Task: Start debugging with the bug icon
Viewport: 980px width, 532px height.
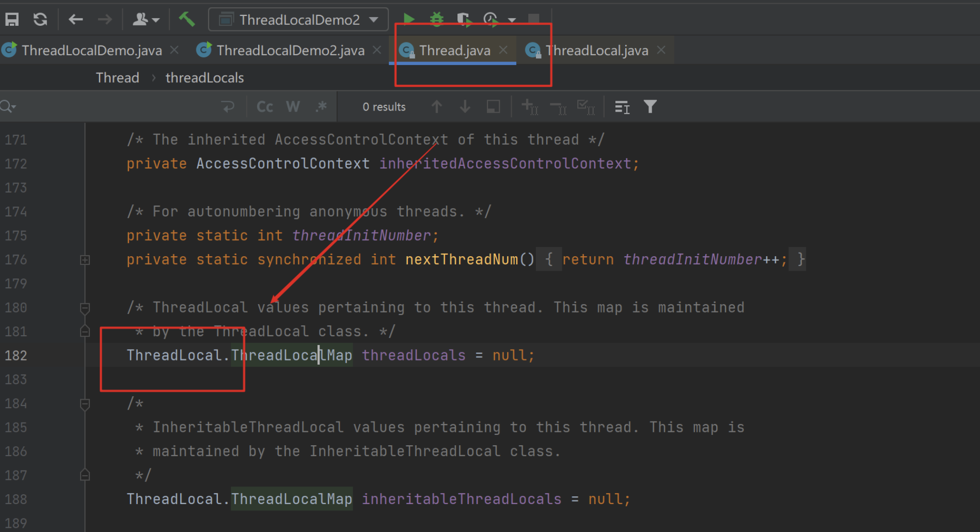Action: tap(437, 20)
